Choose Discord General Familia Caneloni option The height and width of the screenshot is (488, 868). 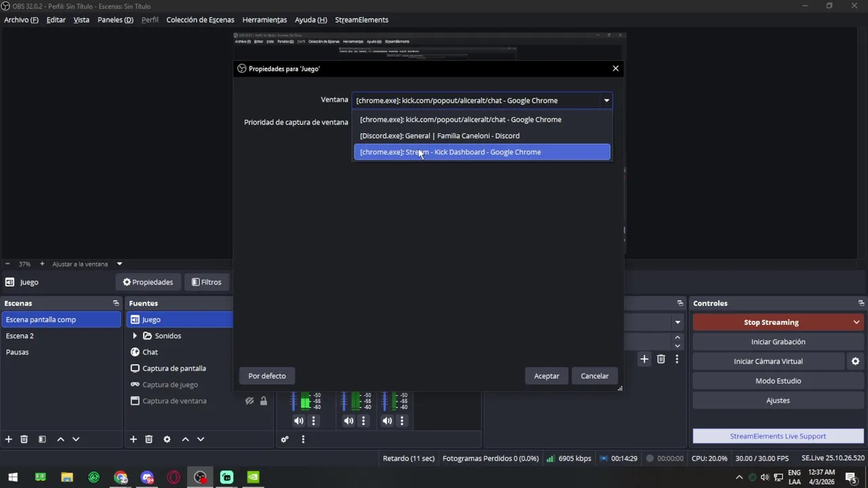[482, 136]
